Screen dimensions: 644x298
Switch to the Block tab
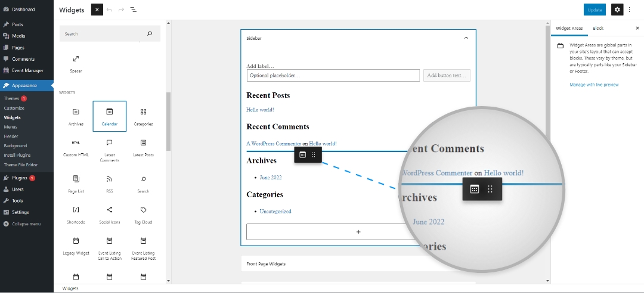click(597, 28)
